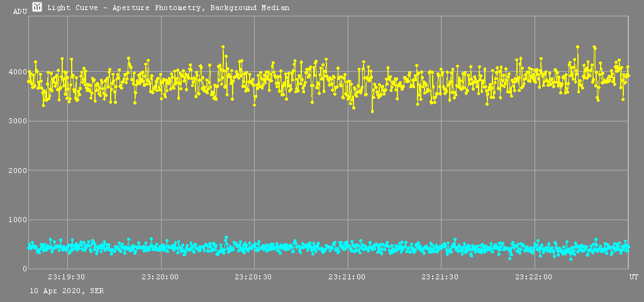The height and width of the screenshot is (302, 644).
Task: Select the 4000 y-axis label
Action: (15, 72)
